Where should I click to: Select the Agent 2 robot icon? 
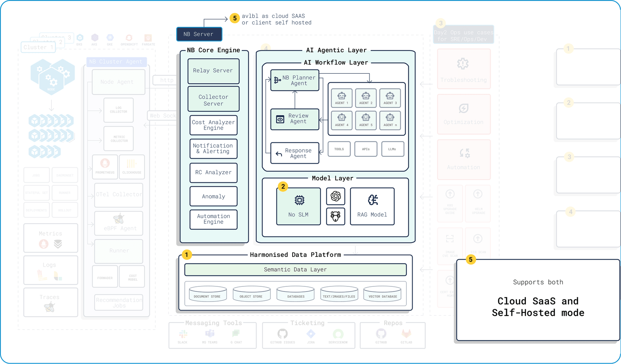tap(366, 96)
